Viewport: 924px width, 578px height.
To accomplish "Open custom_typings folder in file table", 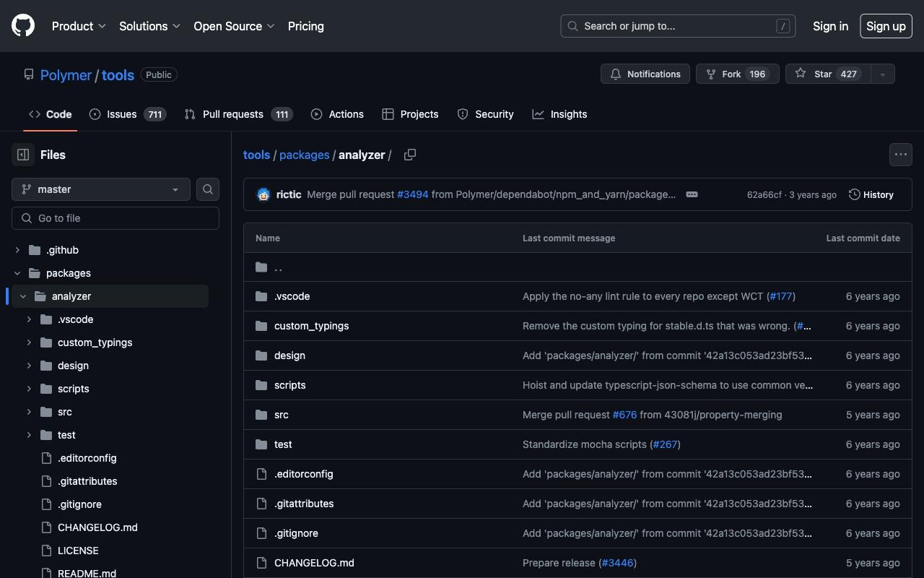I will [x=311, y=326].
